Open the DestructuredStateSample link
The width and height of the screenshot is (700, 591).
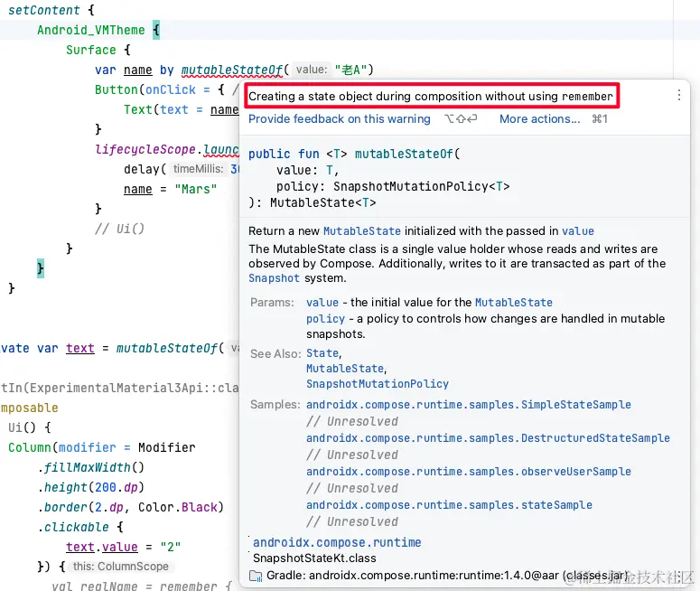pyautogui.click(x=488, y=438)
